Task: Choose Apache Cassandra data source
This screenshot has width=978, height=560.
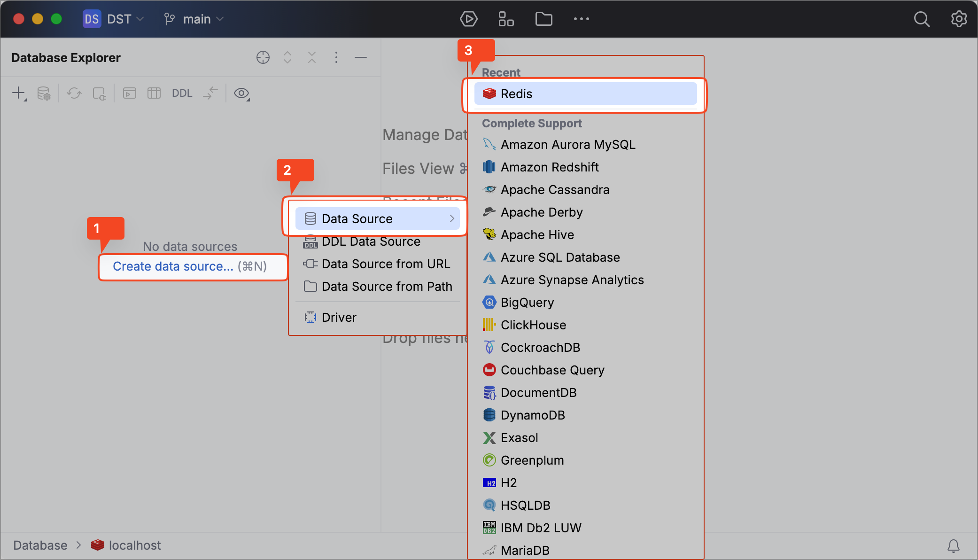Action: click(x=585, y=190)
